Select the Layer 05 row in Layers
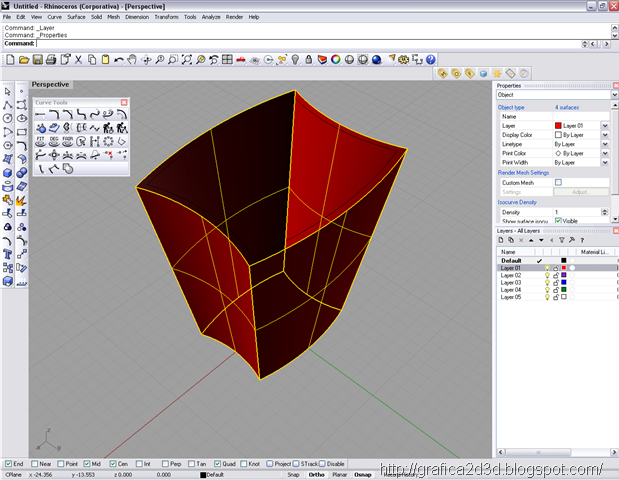619x480 pixels. [x=557, y=297]
